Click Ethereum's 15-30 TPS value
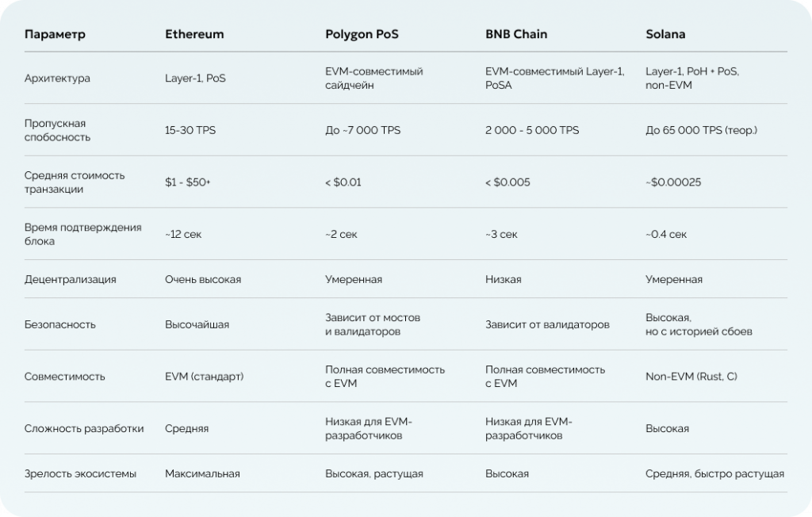The image size is (812, 517). click(x=190, y=130)
